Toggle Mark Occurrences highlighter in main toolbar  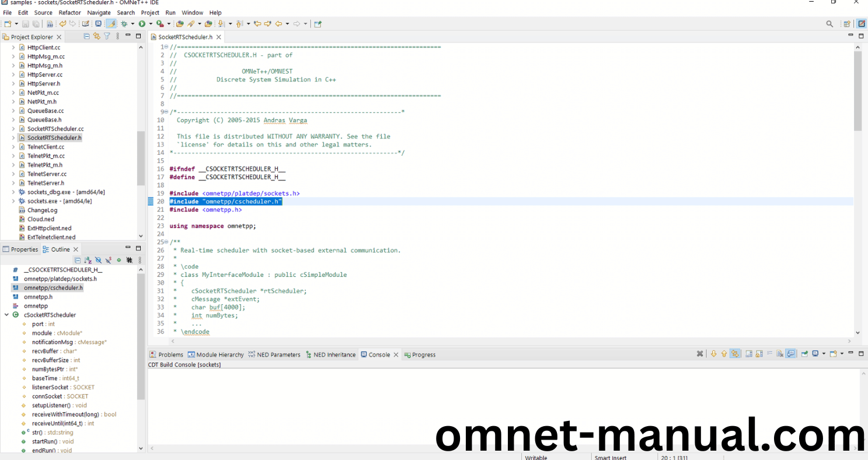coord(110,24)
